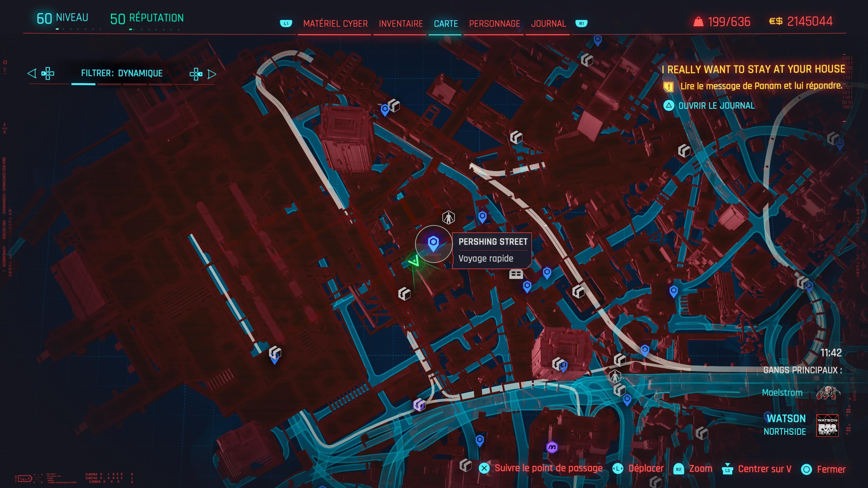This screenshot has width=868, height=488.
Task: Click the d-pad icon right of DYNAMIQUE
Action: click(x=196, y=74)
